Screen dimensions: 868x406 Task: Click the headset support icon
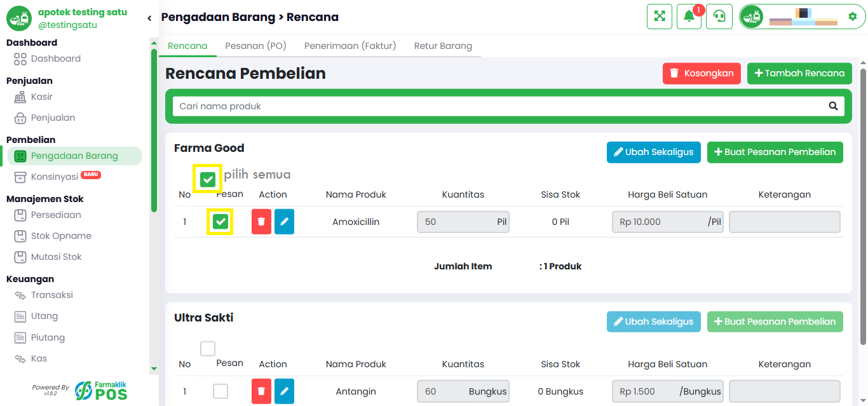click(719, 17)
